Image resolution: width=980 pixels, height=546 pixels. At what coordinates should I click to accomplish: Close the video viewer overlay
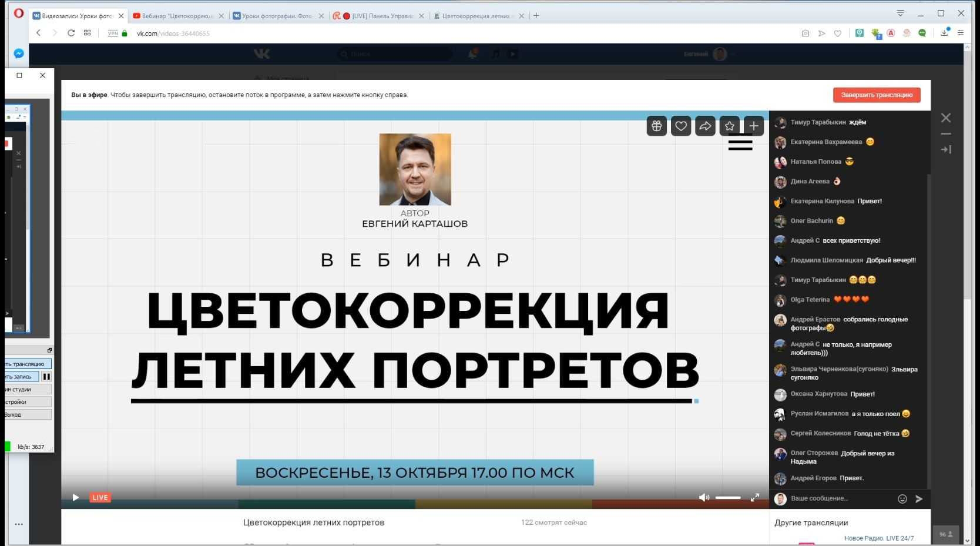coord(946,118)
